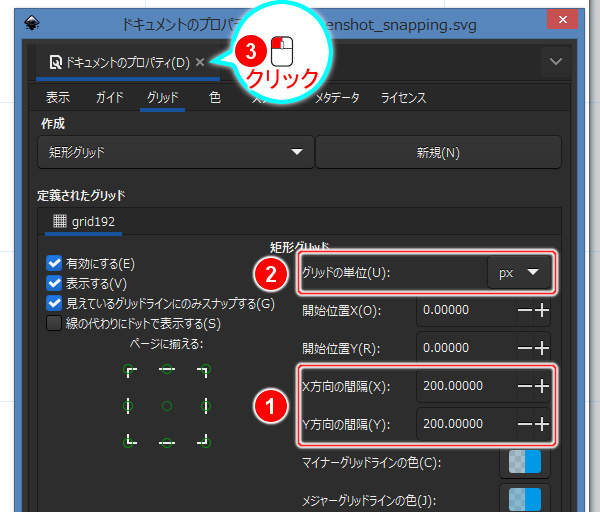Image resolution: width=600 pixels, height=512 pixels.
Task: Align grid to page top-right corner icon
Action: coord(204,370)
